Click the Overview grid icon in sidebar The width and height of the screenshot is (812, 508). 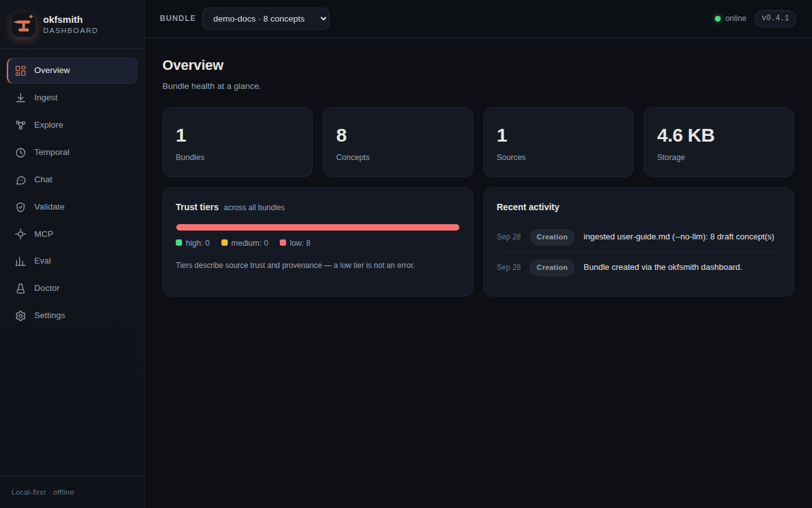20,70
